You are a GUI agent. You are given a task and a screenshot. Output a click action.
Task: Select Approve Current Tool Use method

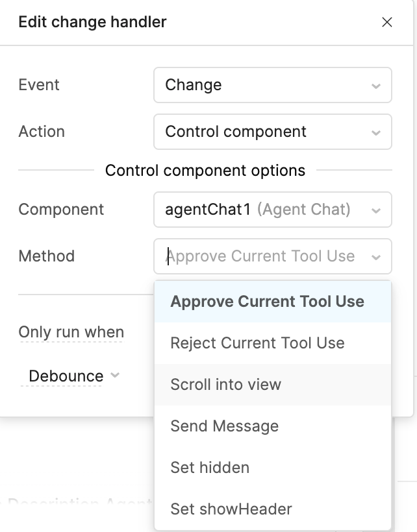(x=267, y=302)
